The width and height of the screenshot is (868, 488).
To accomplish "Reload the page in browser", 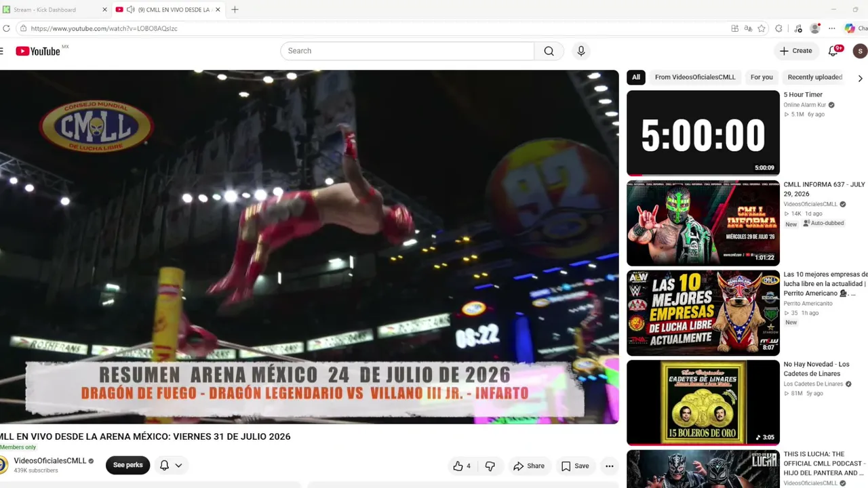I will click(6, 28).
